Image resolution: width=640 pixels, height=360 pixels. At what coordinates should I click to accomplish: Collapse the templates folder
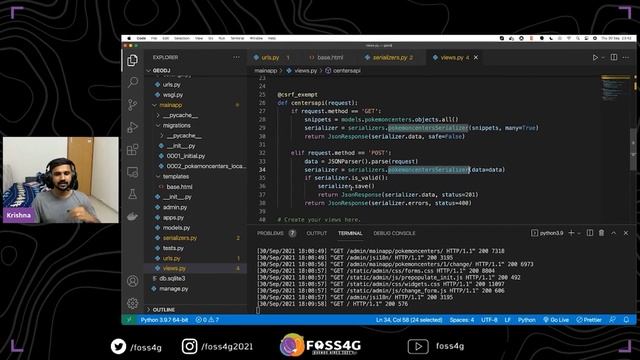click(x=175, y=177)
